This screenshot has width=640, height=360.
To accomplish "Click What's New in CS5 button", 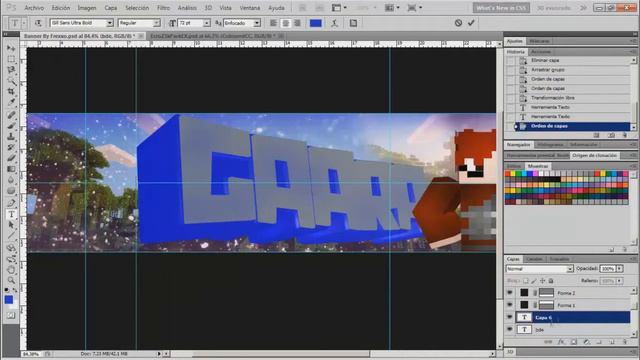I will click(x=501, y=8).
